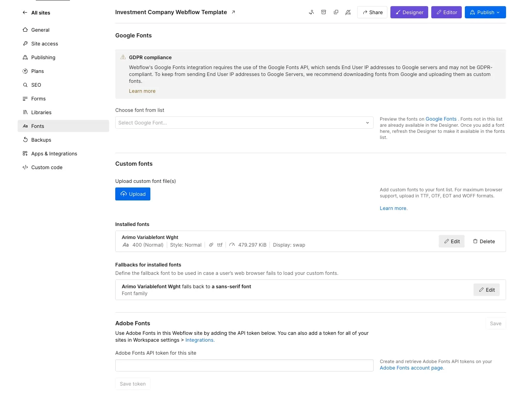The width and height of the screenshot is (532, 402).
Task: Open the Share dialog
Action: point(372,12)
